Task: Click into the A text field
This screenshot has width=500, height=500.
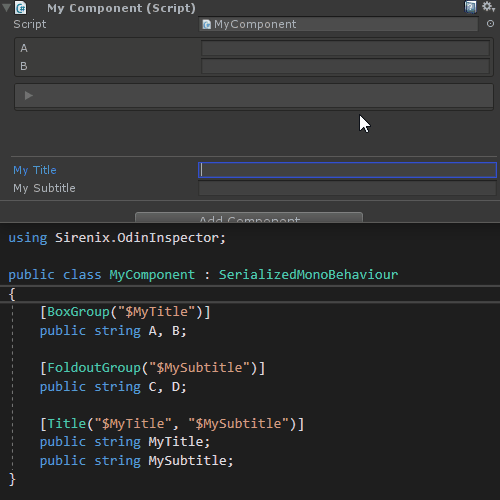Action: coord(345,48)
